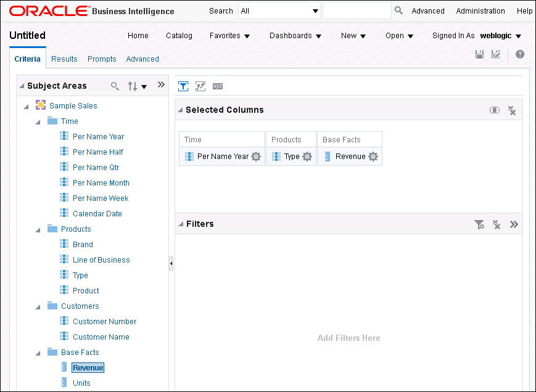The height and width of the screenshot is (392, 536).
Task: Collapse the Time folder in Subject Areas
Action: coord(38,121)
